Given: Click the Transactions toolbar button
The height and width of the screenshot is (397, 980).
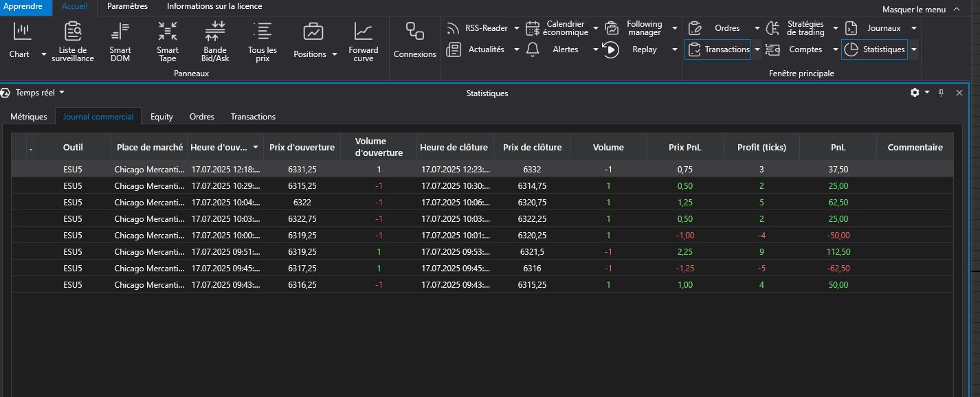Looking at the screenshot, I should 719,49.
